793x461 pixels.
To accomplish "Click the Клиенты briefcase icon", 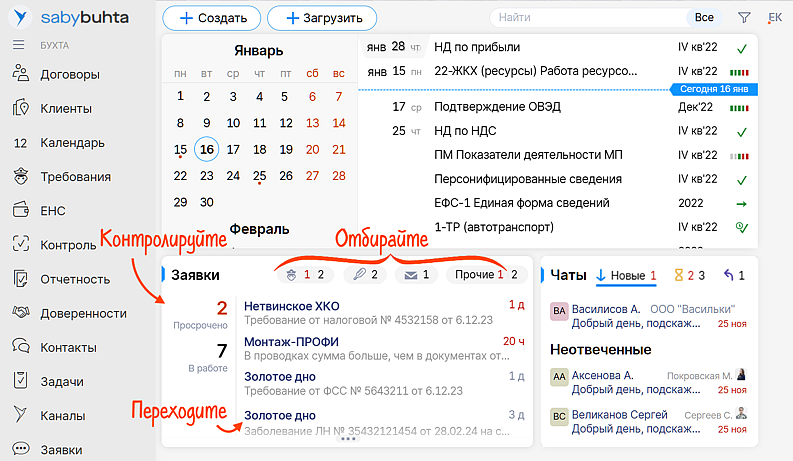I will tap(20, 108).
